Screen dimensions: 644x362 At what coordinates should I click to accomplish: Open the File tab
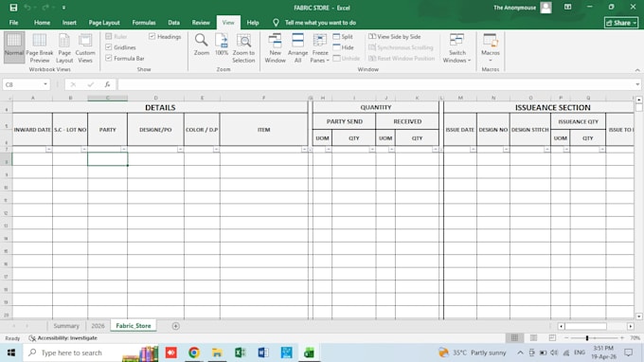click(13, 23)
